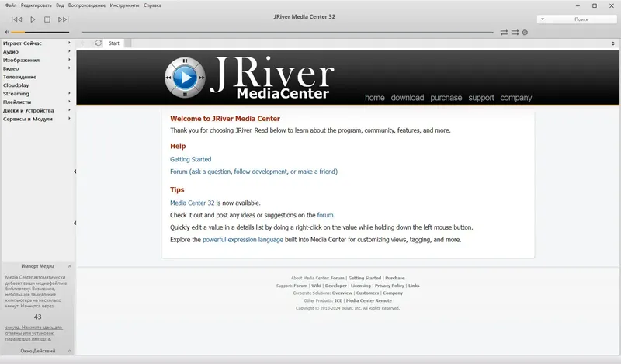Toggle repeat mode icon
621x364 pixels.
[x=504, y=33]
